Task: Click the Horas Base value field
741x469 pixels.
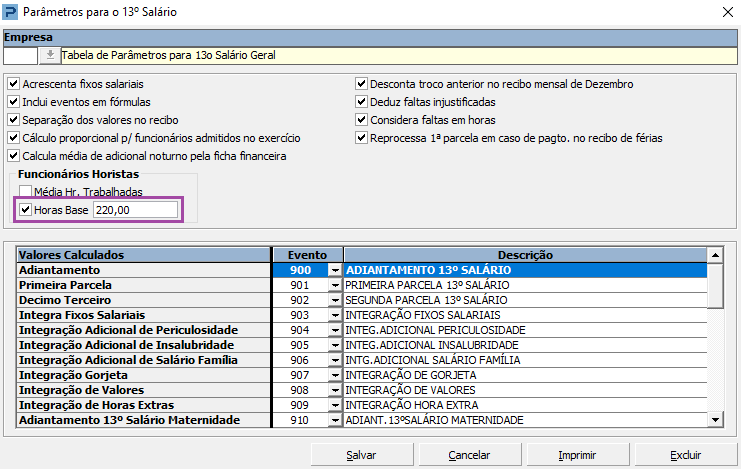Action: tap(135, 209)
